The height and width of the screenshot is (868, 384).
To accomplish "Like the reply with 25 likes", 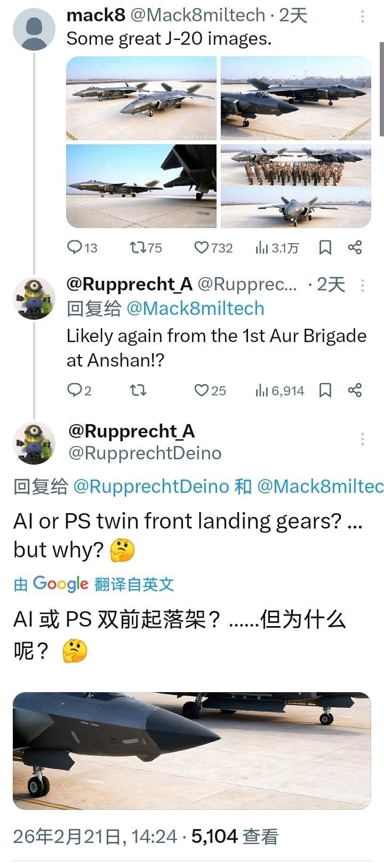I will pyautogui.click(x=210, y=391).
